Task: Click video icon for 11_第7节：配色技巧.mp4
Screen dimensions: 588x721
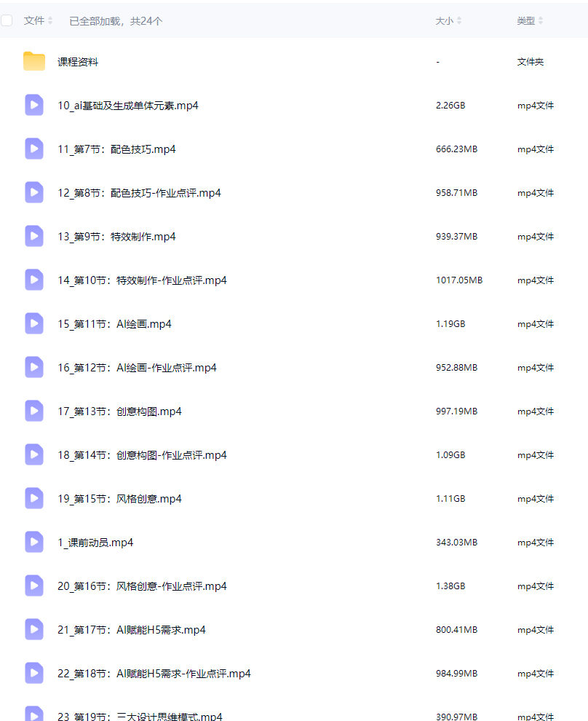Action: (x=34, y=149)
